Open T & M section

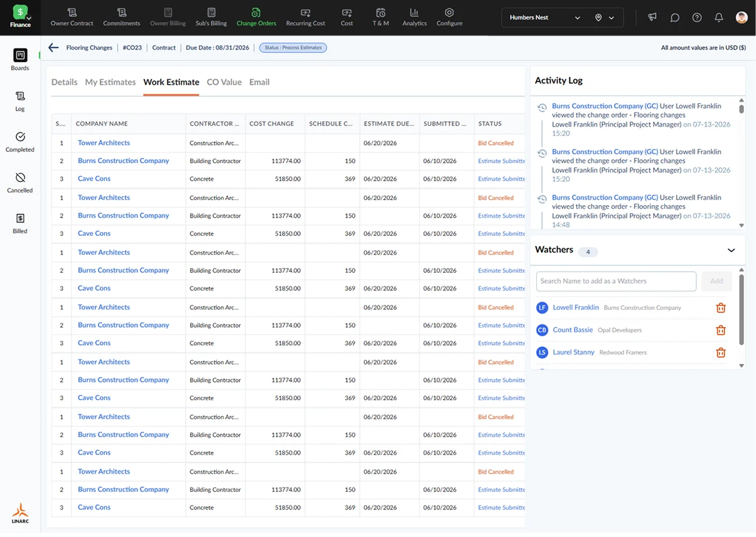(x=381, y=18)
